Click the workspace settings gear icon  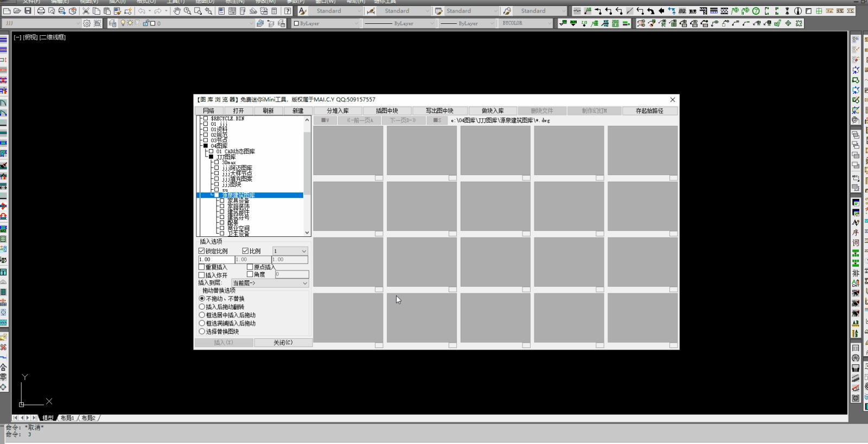(87, 23)
